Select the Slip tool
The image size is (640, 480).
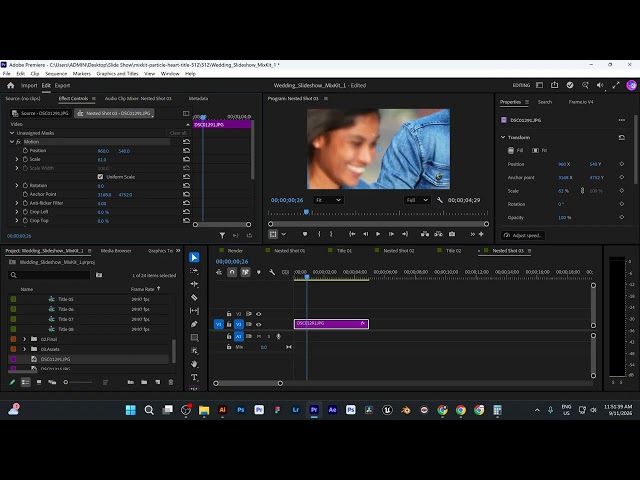(x=194, y=311)
